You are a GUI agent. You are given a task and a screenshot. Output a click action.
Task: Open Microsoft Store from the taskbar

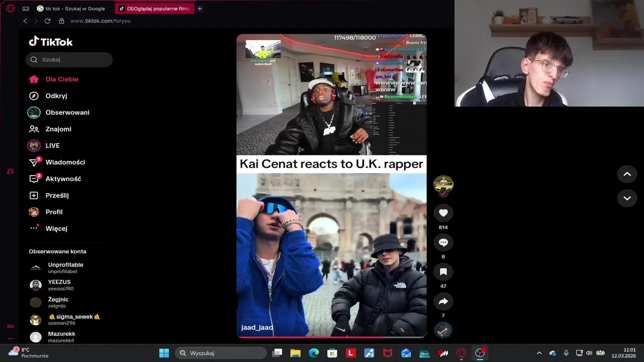point(332,353)
